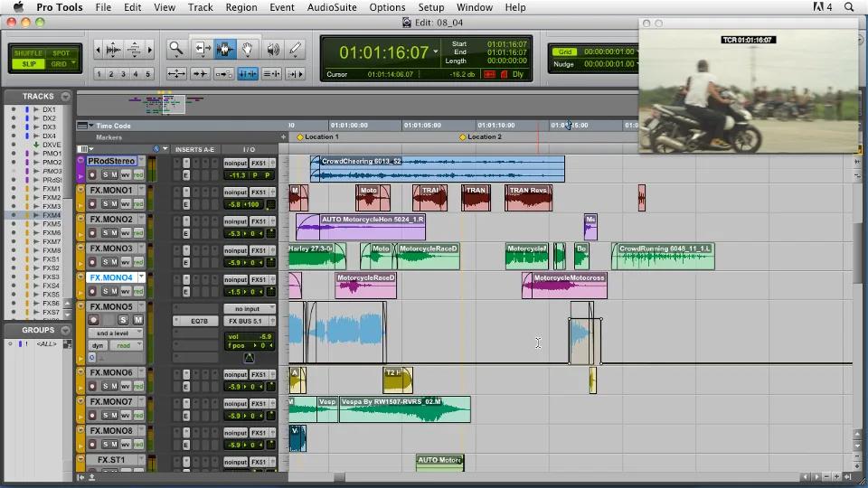Screen dimensions: 868x488
Task: Click PRodStereo volume -11.3 field
Action: (236, 174)
